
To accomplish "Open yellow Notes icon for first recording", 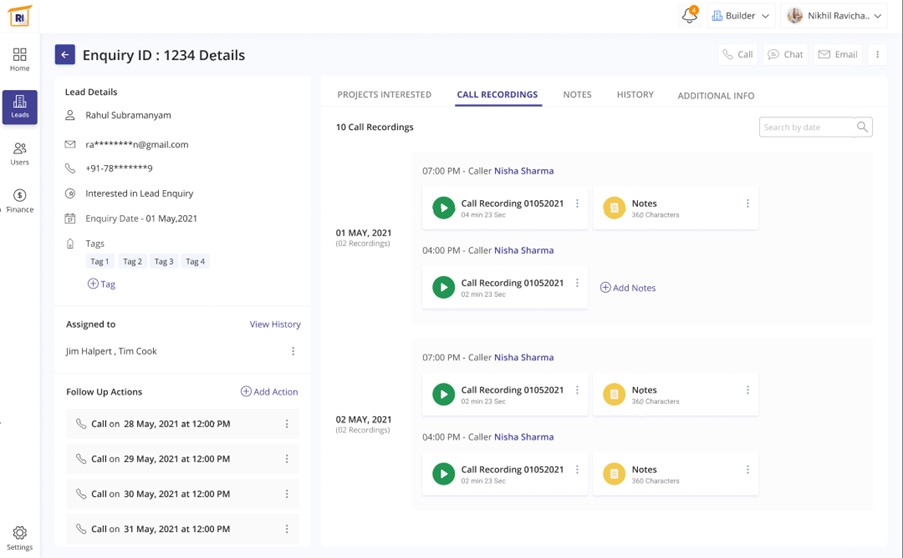I will pyautogui.click(x=614, y=208).
